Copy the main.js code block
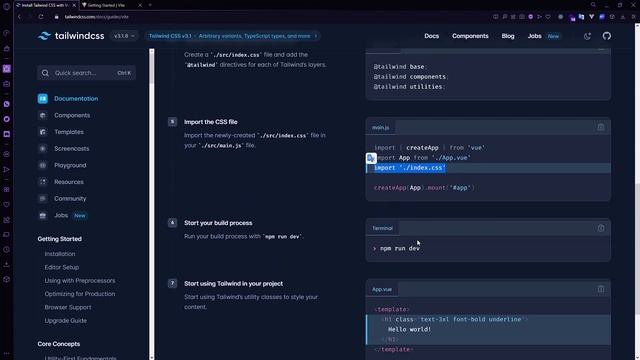 tap(601, 127)
